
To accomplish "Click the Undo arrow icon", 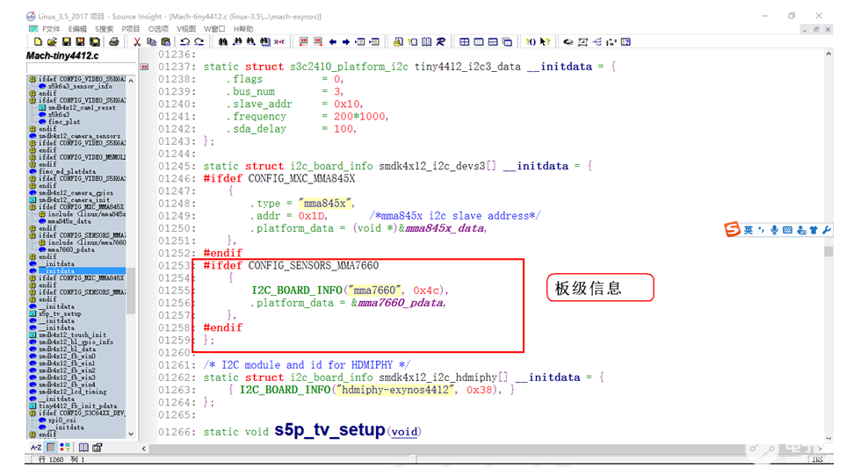I will click(x=184, y=41).
